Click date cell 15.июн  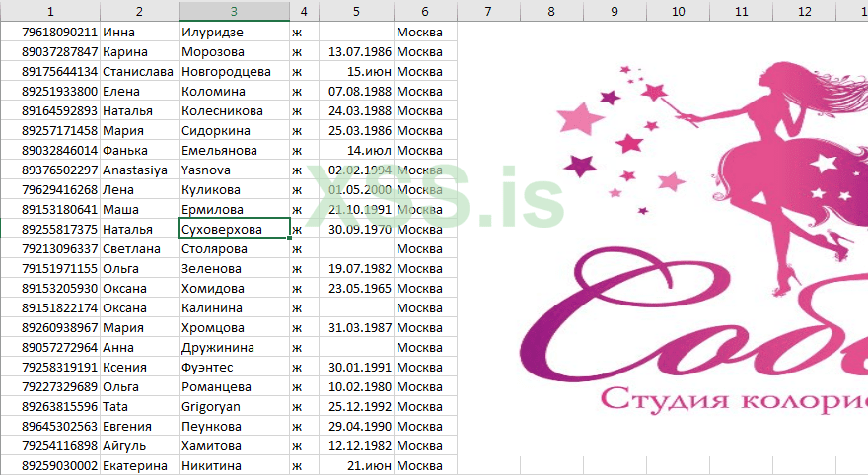[356, 71]
